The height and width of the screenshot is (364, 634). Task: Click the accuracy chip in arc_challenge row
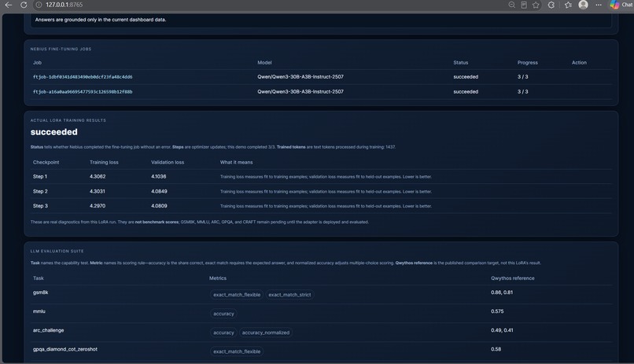coord(223,333)
